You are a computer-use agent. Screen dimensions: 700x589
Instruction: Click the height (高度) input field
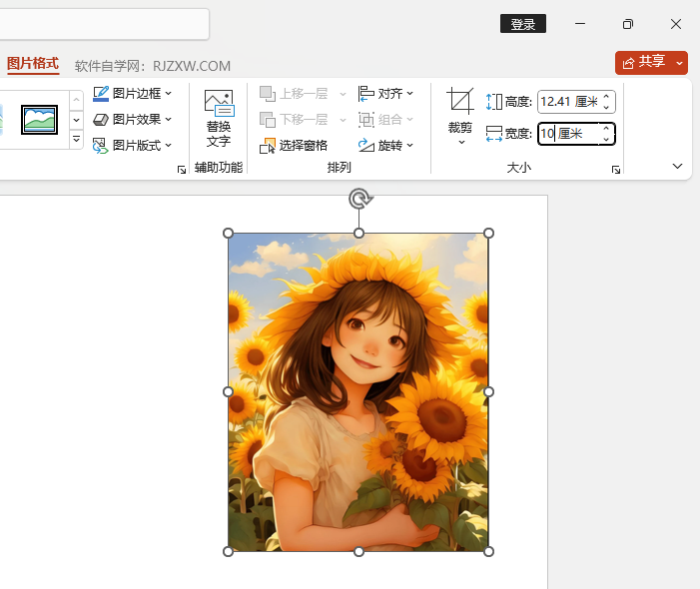pos(569,102)
